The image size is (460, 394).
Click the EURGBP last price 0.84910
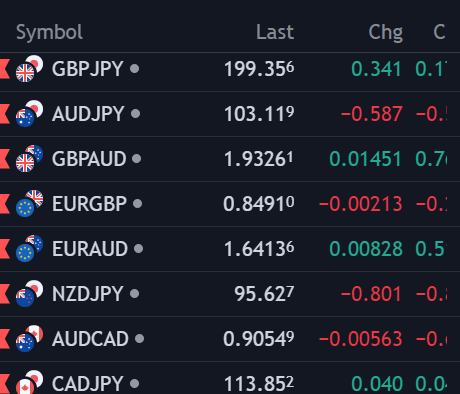coord(259,204)
